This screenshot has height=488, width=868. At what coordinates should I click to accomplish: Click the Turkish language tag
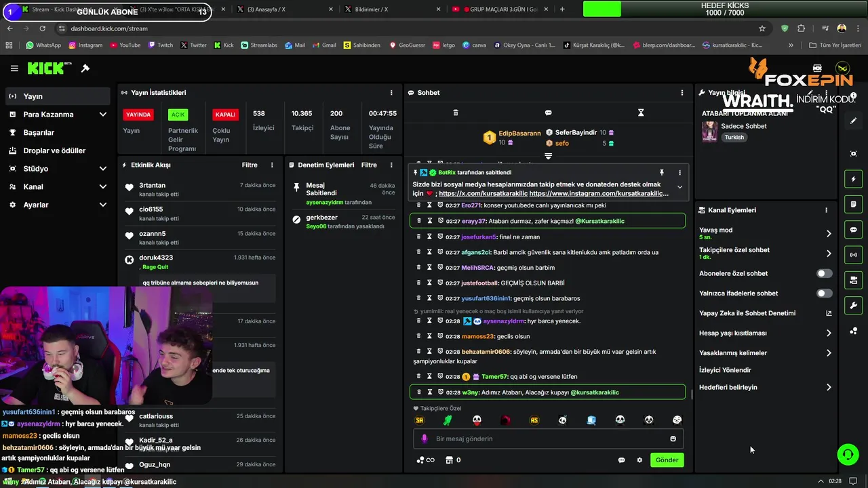click(734, 138)
